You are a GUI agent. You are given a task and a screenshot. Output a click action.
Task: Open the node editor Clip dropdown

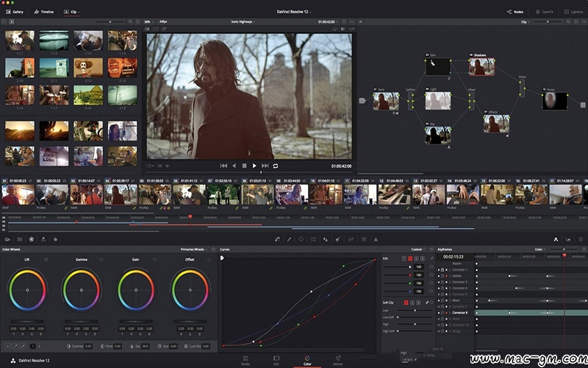click(525, 22)
